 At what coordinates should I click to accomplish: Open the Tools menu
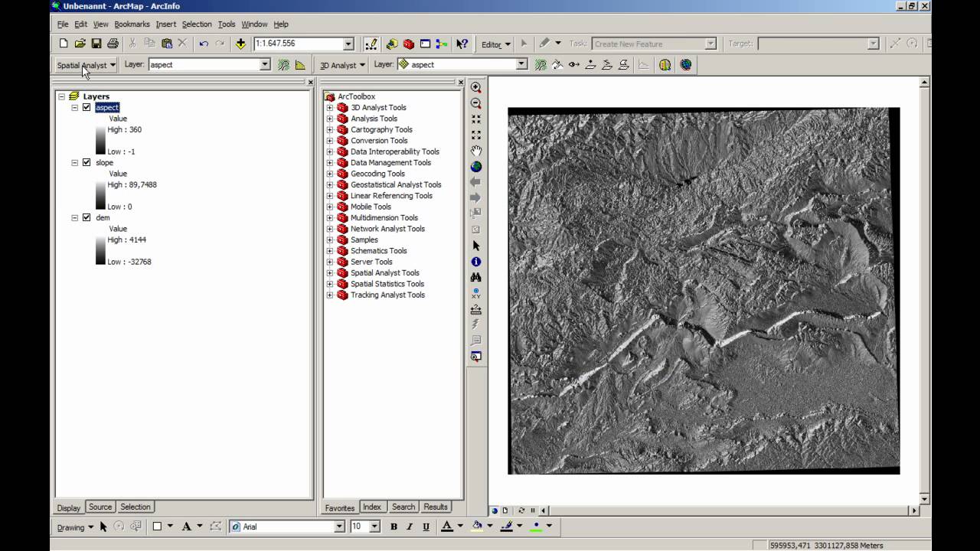(x=227, y=24)
